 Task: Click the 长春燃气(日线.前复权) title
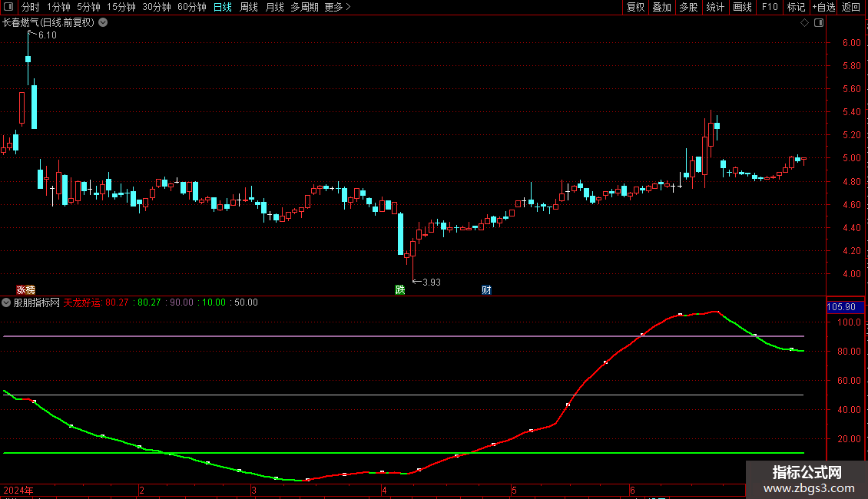[48, 23]
